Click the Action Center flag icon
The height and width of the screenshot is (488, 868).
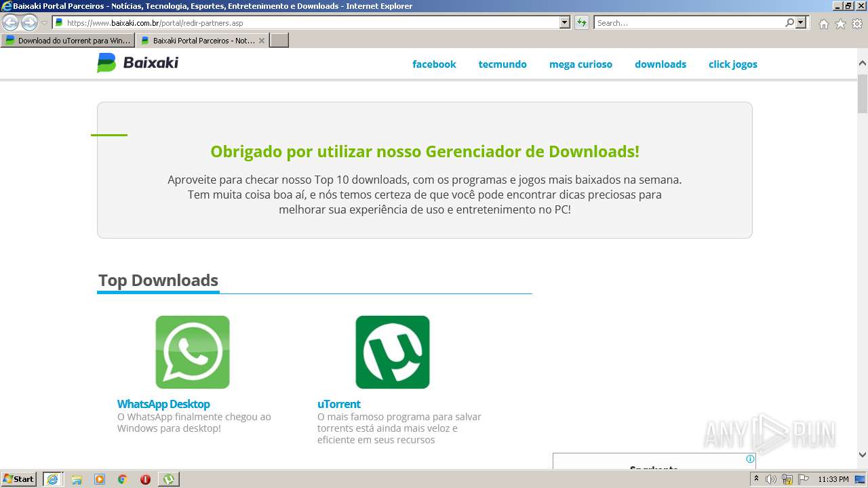804,479
